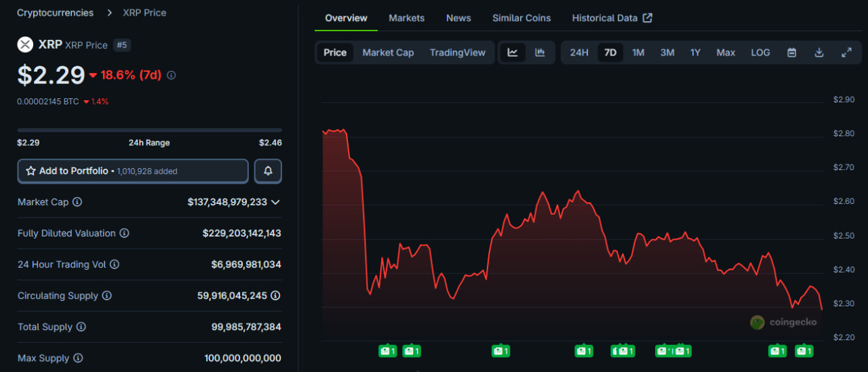
Task: Expand chart to fullscreen
Action: [846, 53]
